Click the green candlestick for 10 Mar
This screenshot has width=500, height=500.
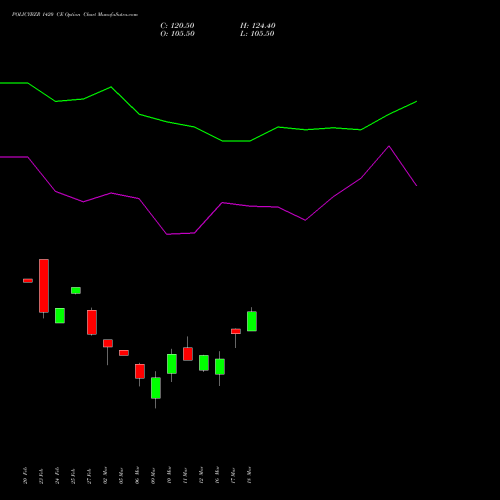pyautogui.click(x=172, y=364)
